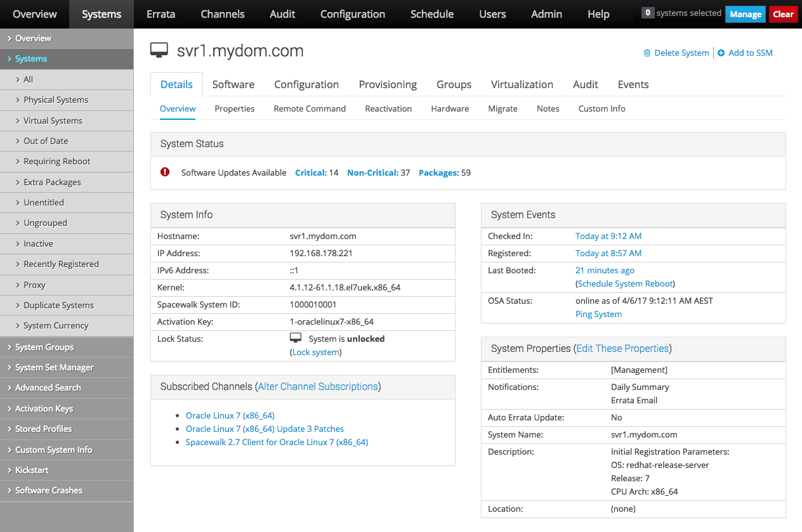Screen dimensions: 802x532
Task: Expand the Stored Profiles sidebar section
Action: [67, 429]
